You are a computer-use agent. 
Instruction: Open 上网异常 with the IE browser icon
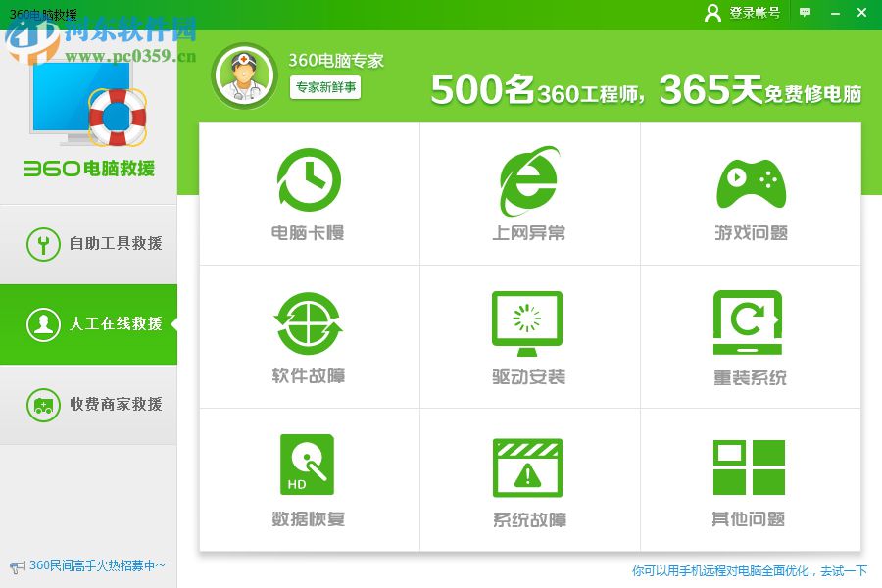point(529,179)
